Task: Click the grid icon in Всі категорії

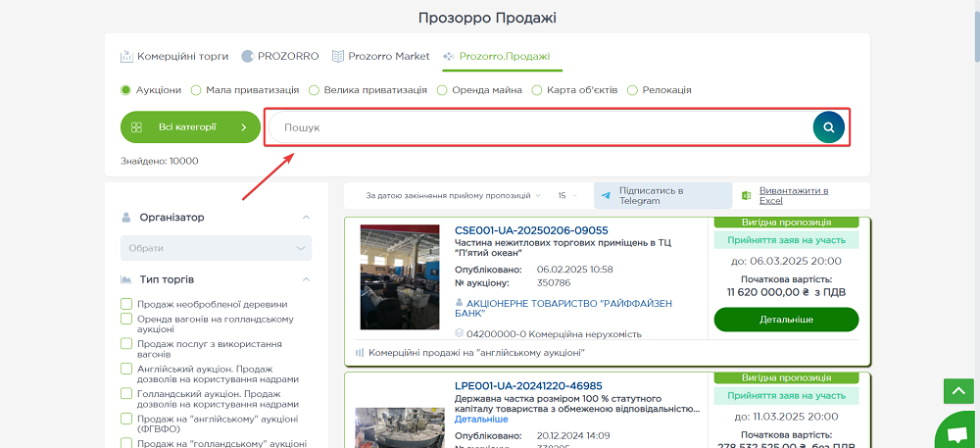Action: coord(137,127)
